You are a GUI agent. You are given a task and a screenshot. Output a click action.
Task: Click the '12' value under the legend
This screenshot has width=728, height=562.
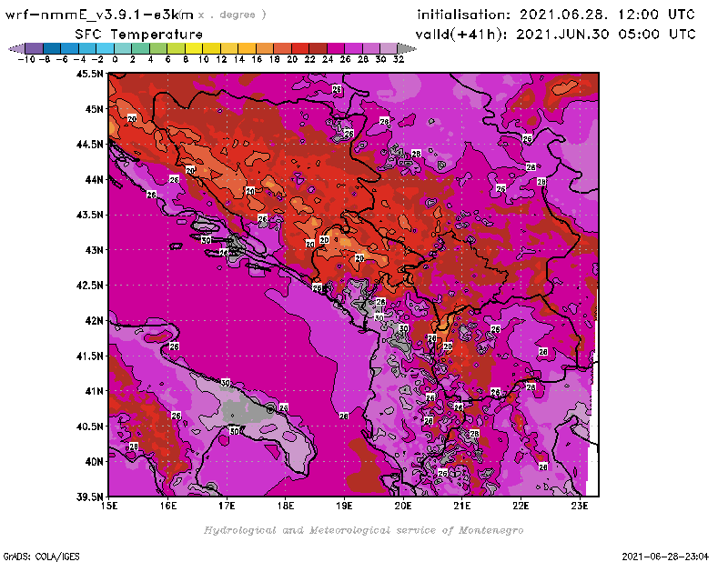point(221,59)
